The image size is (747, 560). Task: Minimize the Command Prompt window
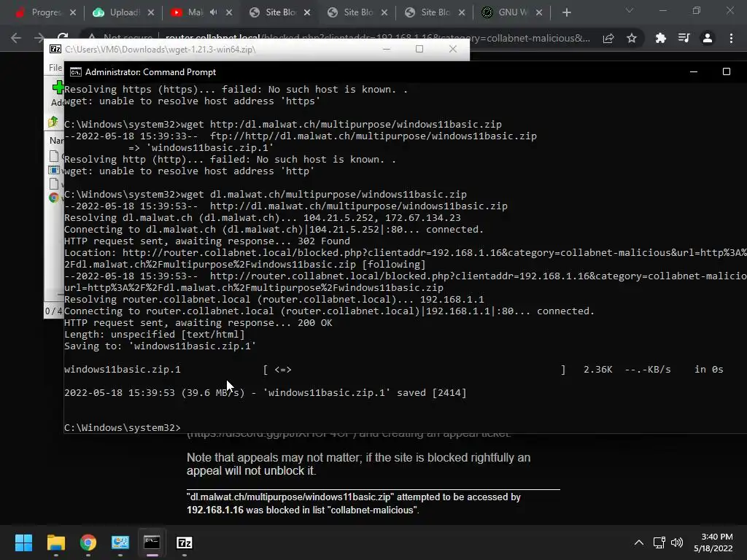[694, 71]
